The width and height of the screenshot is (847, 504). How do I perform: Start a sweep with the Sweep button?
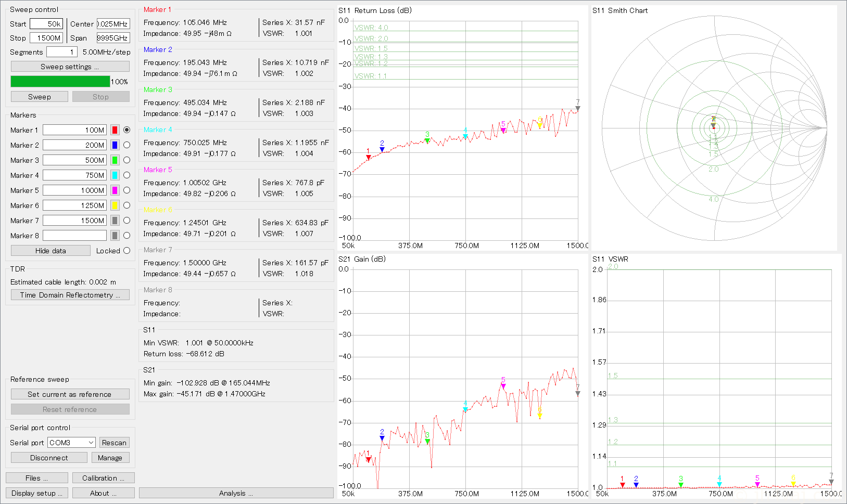coord(40,97)
